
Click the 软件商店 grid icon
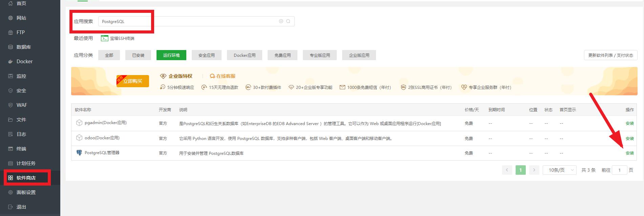point(11,178)
